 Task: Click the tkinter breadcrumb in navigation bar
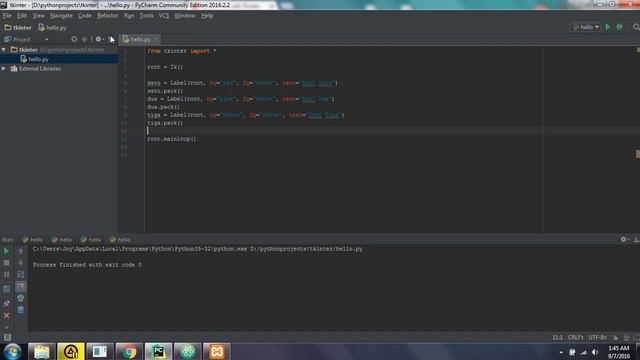point(18,28)
